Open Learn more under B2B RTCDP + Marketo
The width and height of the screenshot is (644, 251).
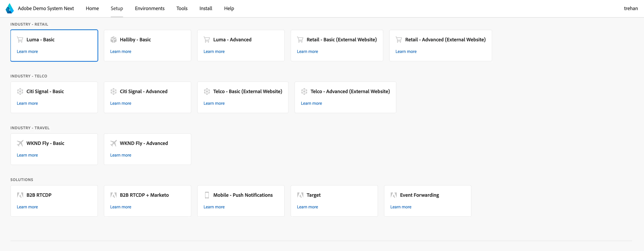point(121,207)
